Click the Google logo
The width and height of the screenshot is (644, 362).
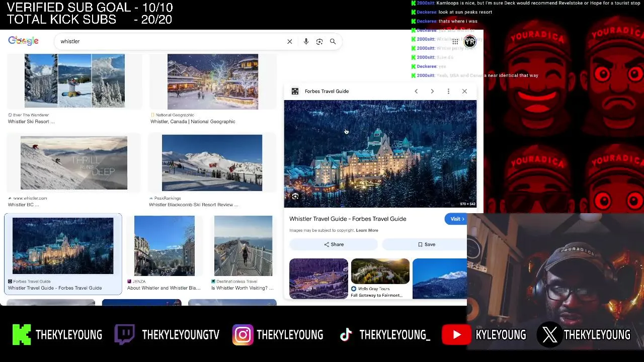pyautogui.click(x=23, y=41)
